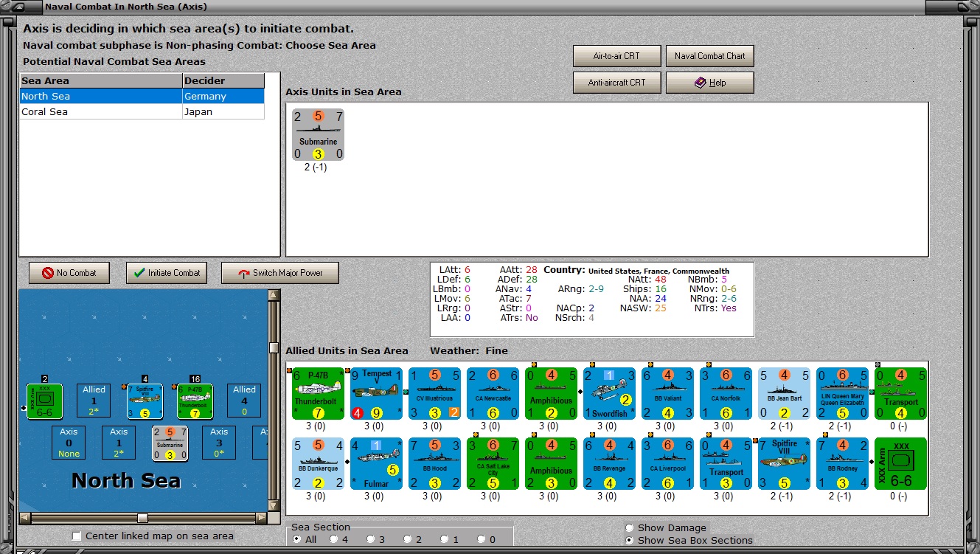Select the blue Transport unit

tap(726, 463)
